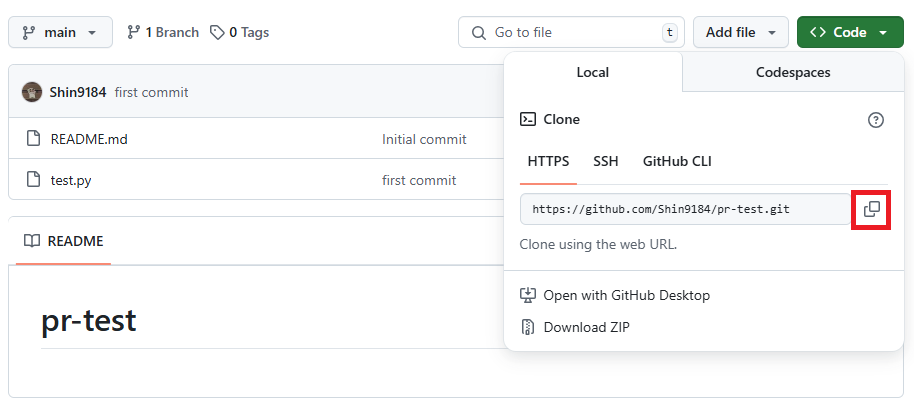Click the tag icon beside 0 Tags
Screen dimensions: 914x409
(217, 32)
